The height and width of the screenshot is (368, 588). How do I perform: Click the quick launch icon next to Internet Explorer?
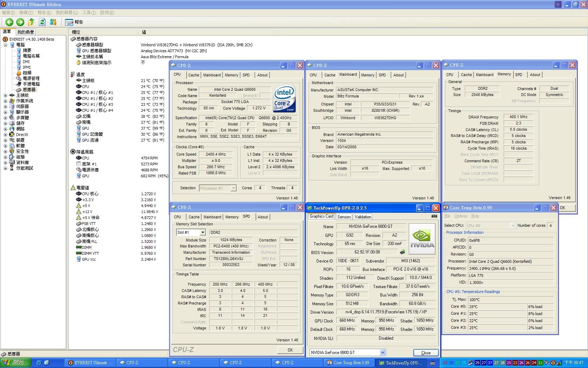[x=47, y=363]
